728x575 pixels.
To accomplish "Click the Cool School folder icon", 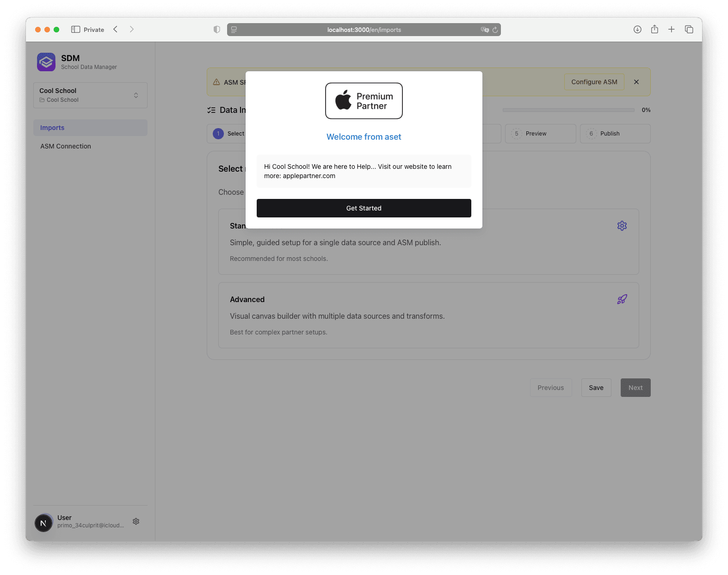I will (42, 100).
